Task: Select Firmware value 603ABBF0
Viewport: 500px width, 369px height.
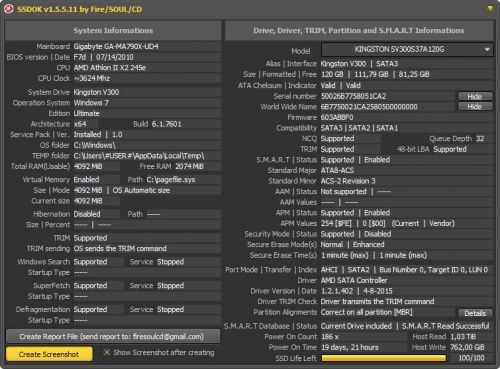Action: click(337, 117)
